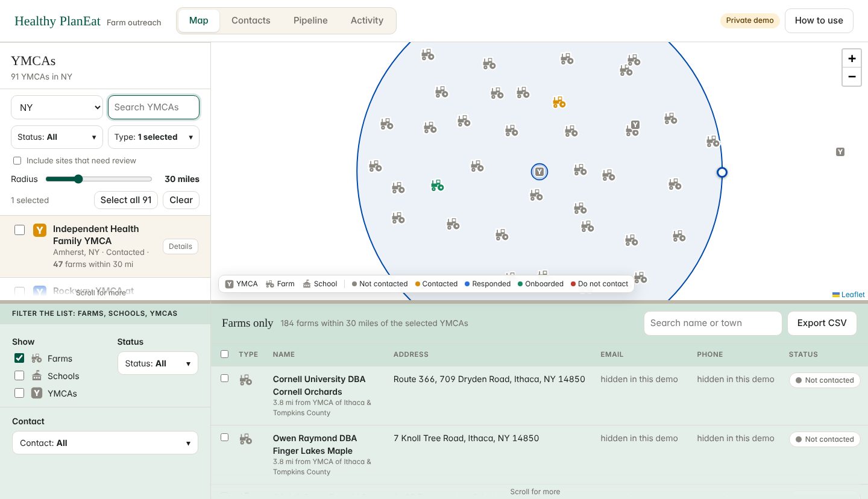
Task: Toggle the select-all checkbox in table header
Action: pyautogui.click(x=225, y=354)
